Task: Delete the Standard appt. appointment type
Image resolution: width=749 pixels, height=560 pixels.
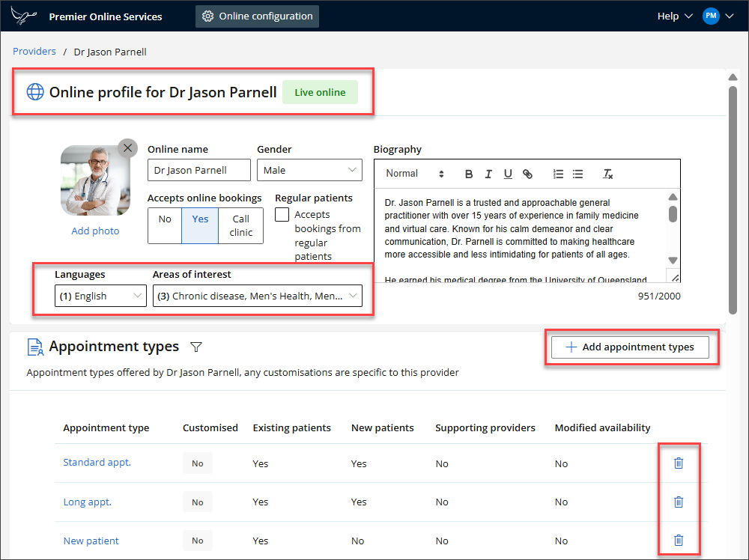Action: (679, 463)
